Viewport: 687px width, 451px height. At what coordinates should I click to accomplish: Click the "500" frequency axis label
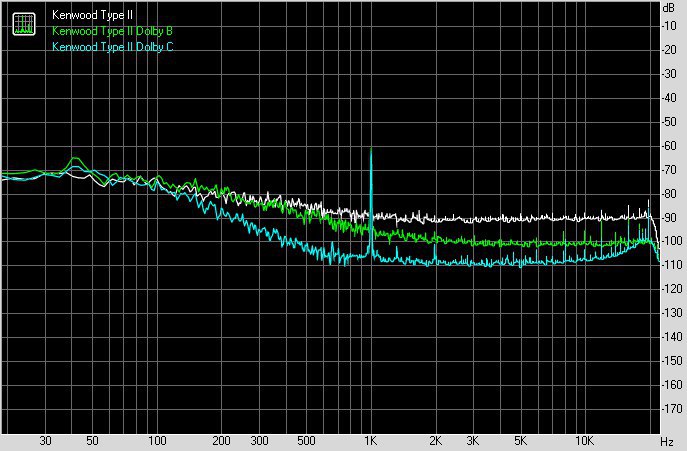[x=306, y=441]
